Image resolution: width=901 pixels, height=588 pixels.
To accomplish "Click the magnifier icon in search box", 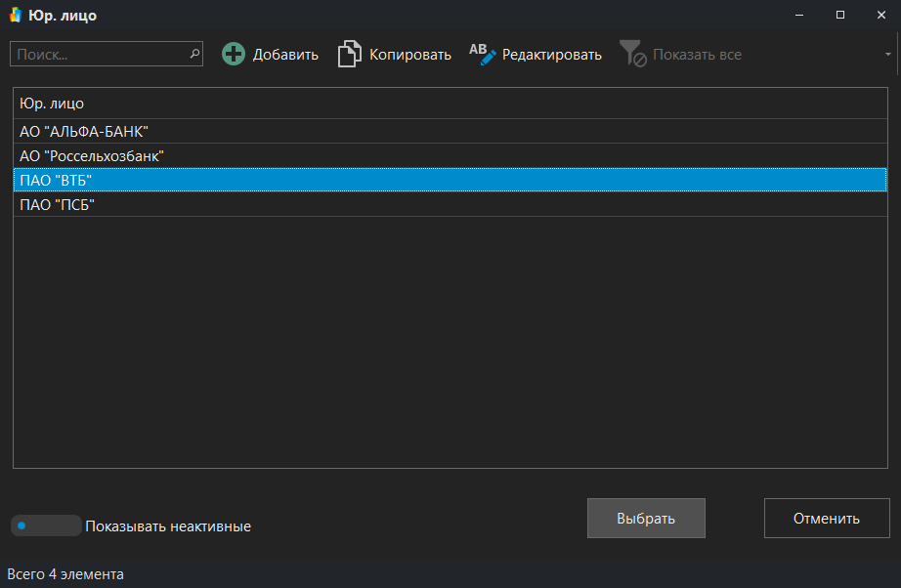I will 194,55.
